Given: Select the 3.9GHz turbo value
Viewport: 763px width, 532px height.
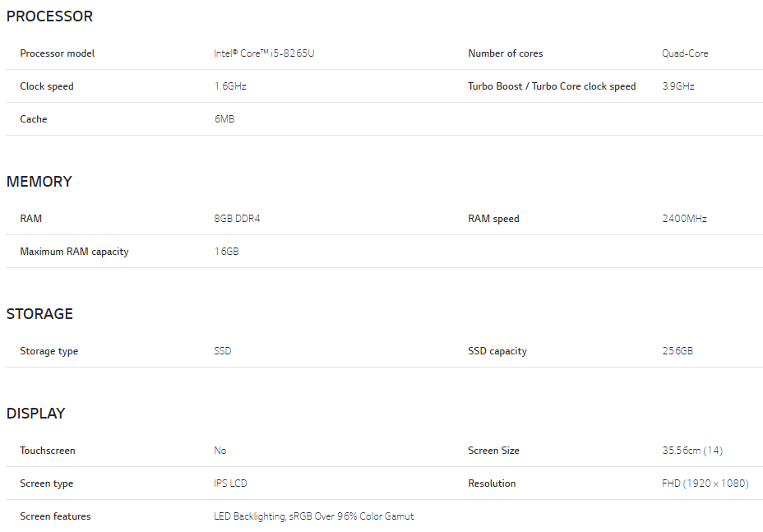Looking at the screenshot, I should coord(677,86).
